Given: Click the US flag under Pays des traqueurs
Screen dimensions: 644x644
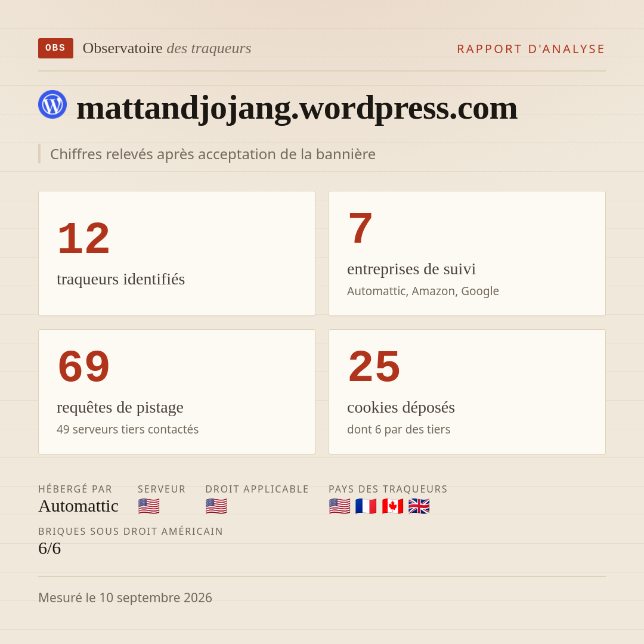Looking at the screenshot, I should (x=340, y=506).
